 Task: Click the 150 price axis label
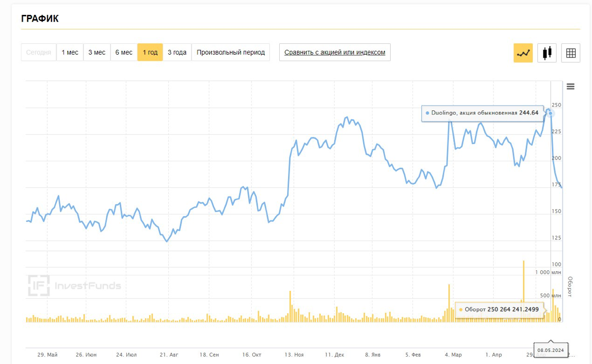tap(556, 212)
